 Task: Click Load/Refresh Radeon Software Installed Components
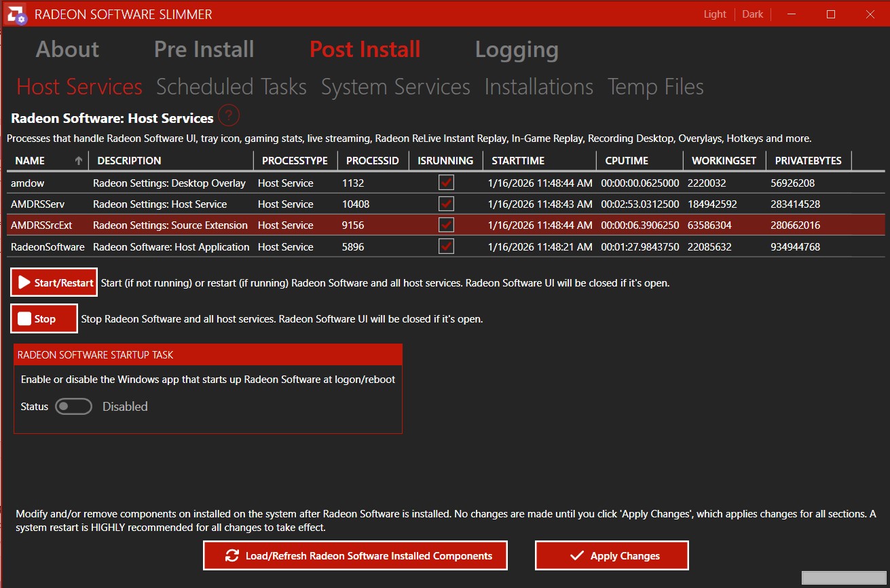(x=356, y=555)
